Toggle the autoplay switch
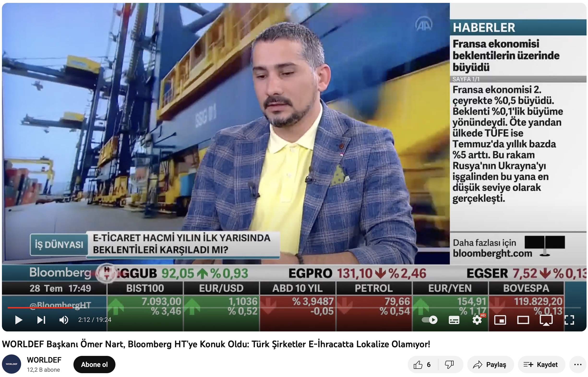The width and height of the screenshot is (588, 377). point(430,320)
